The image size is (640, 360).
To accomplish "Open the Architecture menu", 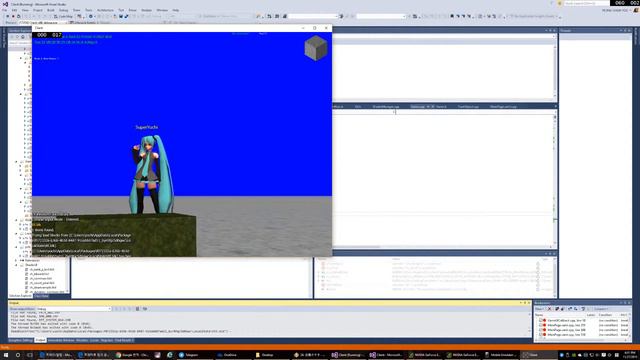I will 105,10.
